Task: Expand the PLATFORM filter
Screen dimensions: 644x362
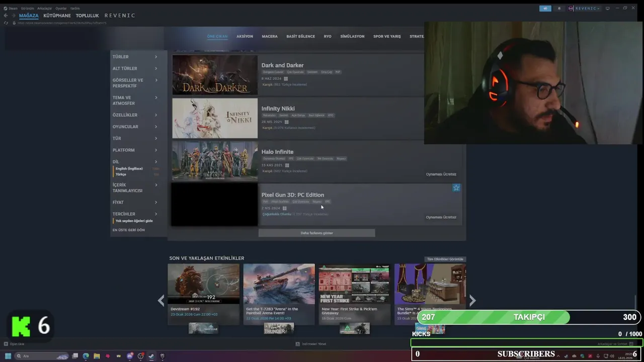Action: tap(135, 150)
